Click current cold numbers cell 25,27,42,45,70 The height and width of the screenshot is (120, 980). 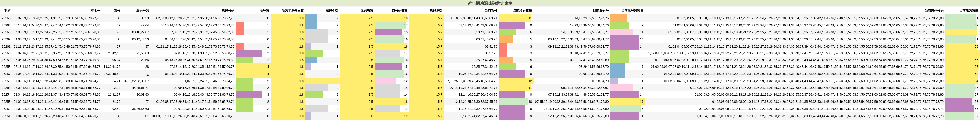click(x=487, y=60)
